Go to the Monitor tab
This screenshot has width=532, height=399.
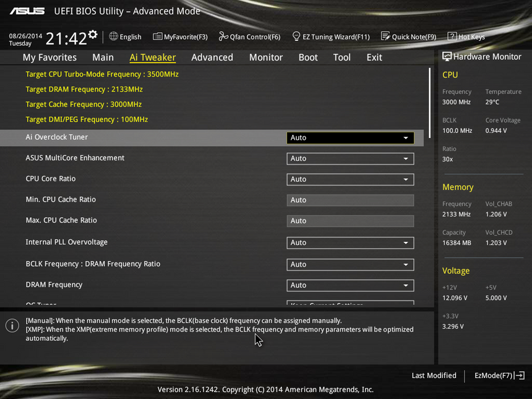(x=266, y=58)
